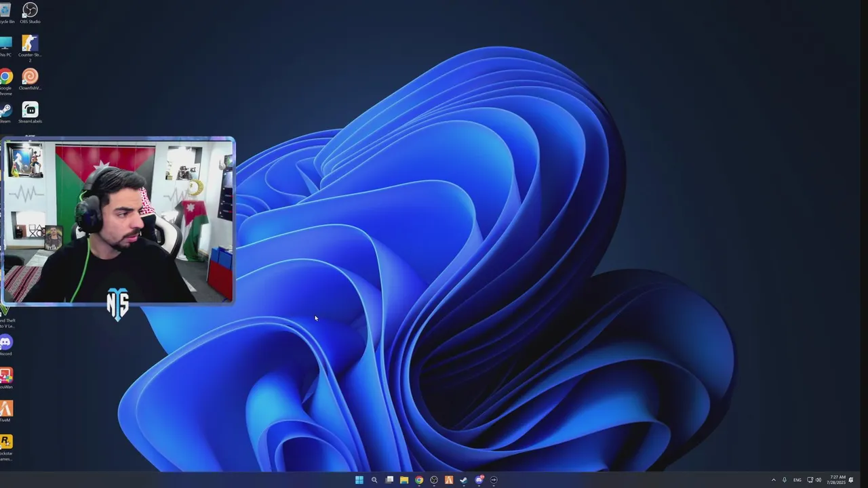Open the Windows Start menu

point(359,480)
